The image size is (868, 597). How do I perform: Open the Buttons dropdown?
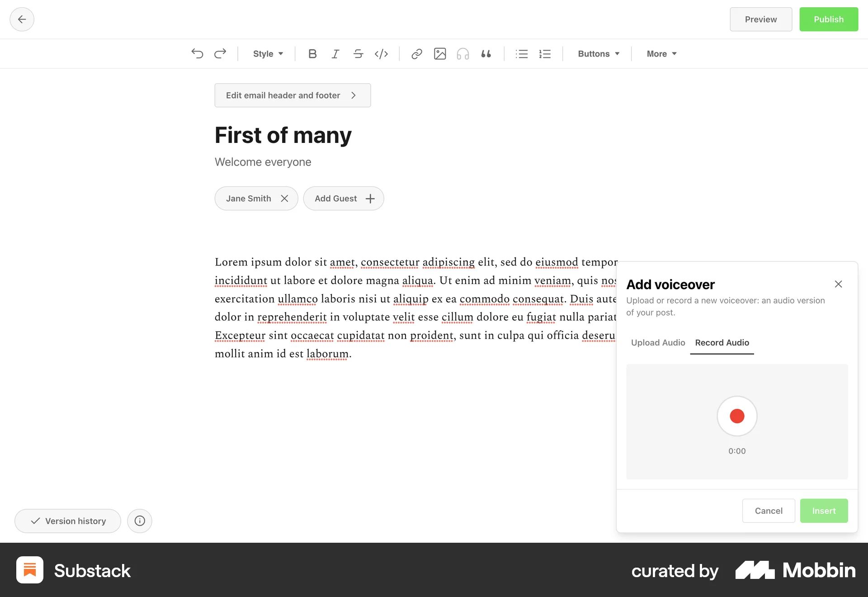coord(598,54)
